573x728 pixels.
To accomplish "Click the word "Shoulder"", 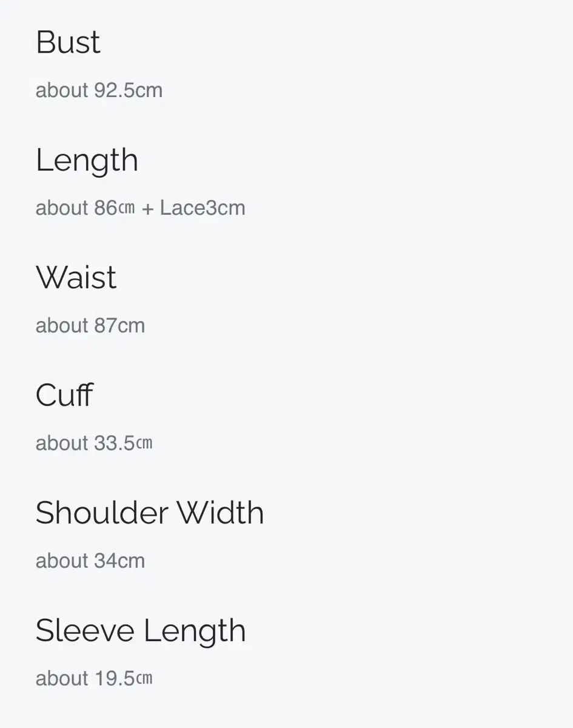I will (101, 513).
